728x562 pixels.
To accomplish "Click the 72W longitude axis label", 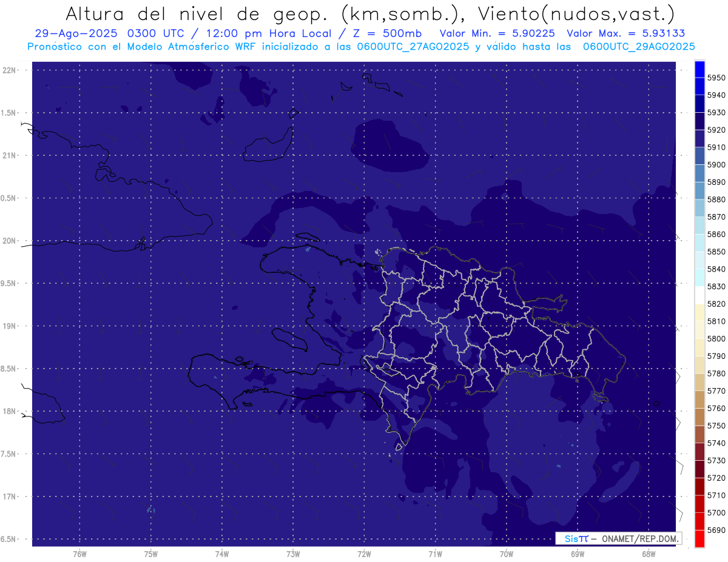I will [364, 554].
